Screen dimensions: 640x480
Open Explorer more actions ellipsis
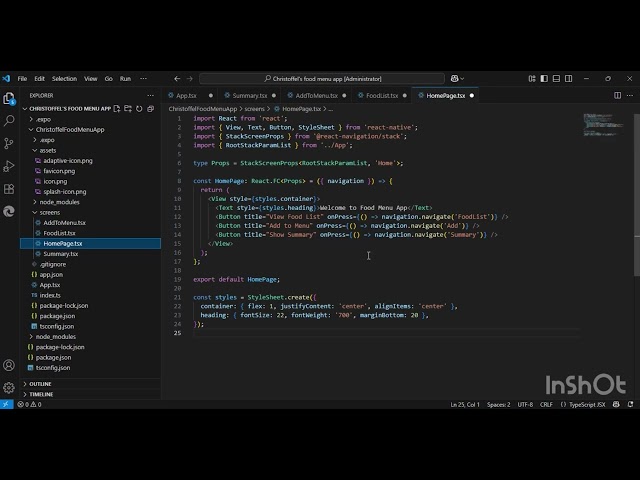click(x=151, y=96)
